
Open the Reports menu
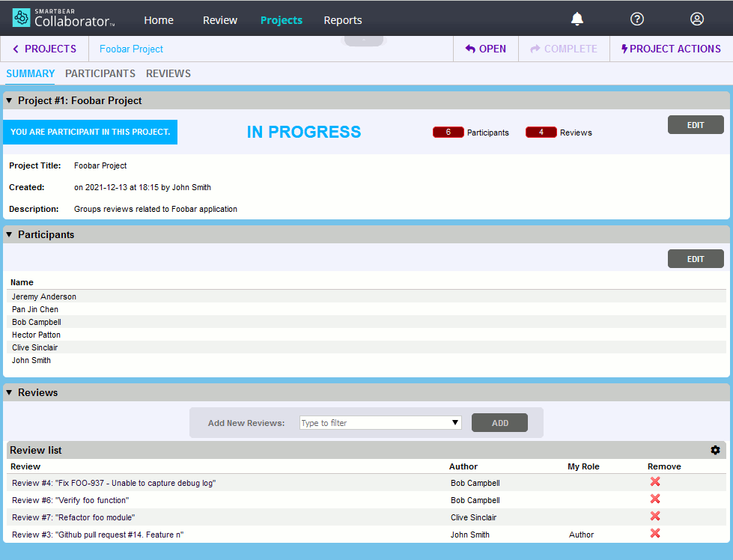coord(342,20)
